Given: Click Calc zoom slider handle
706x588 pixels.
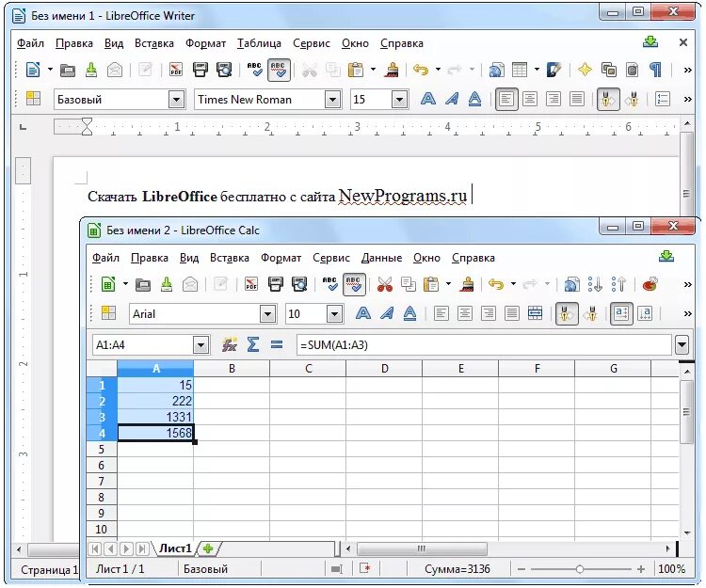Looking at the screenshot, I should point(580,569).
